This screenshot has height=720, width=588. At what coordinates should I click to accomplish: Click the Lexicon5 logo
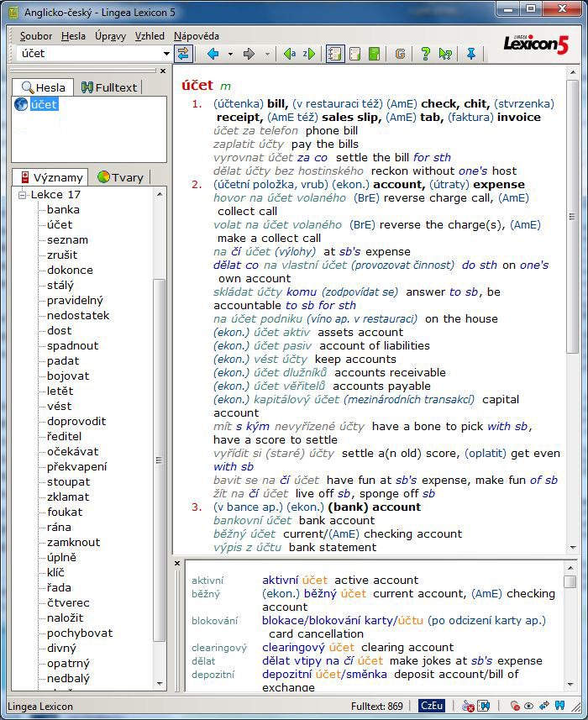(x=536, y=44)
